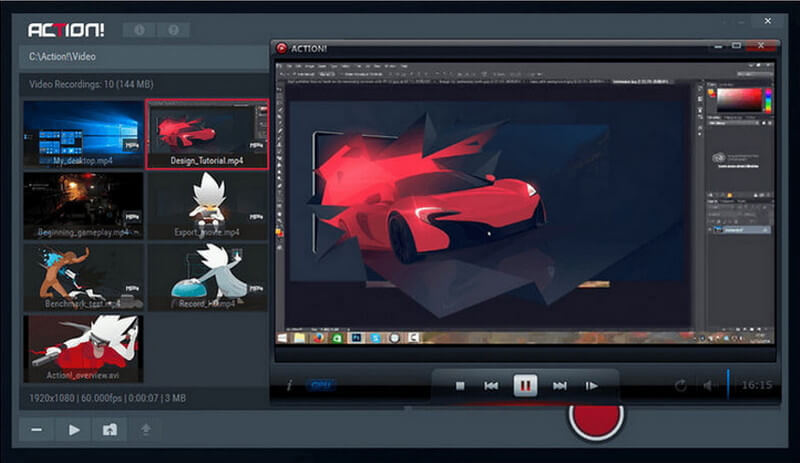Delete the selected recording with the minus button
800x463 pixels.
pos(37,430)
